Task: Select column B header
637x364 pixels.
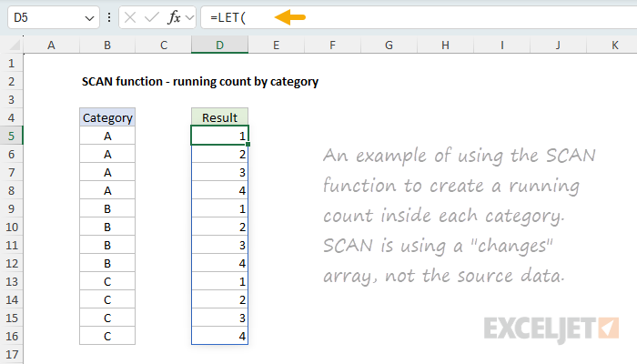Action: pos(107,45)
